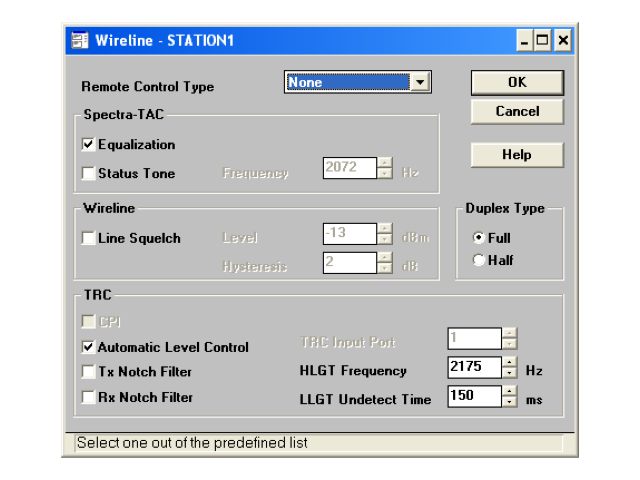The image size is (640, 480).
Task: Increase LLGT Undetect Time with up arrow
Action: 510,391
